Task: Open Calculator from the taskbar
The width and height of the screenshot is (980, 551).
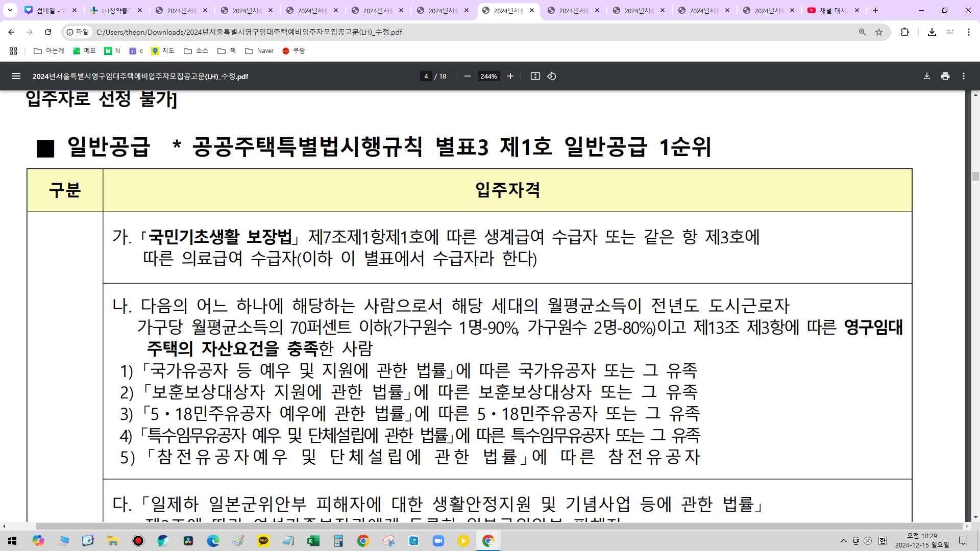Action: (338, 541)
